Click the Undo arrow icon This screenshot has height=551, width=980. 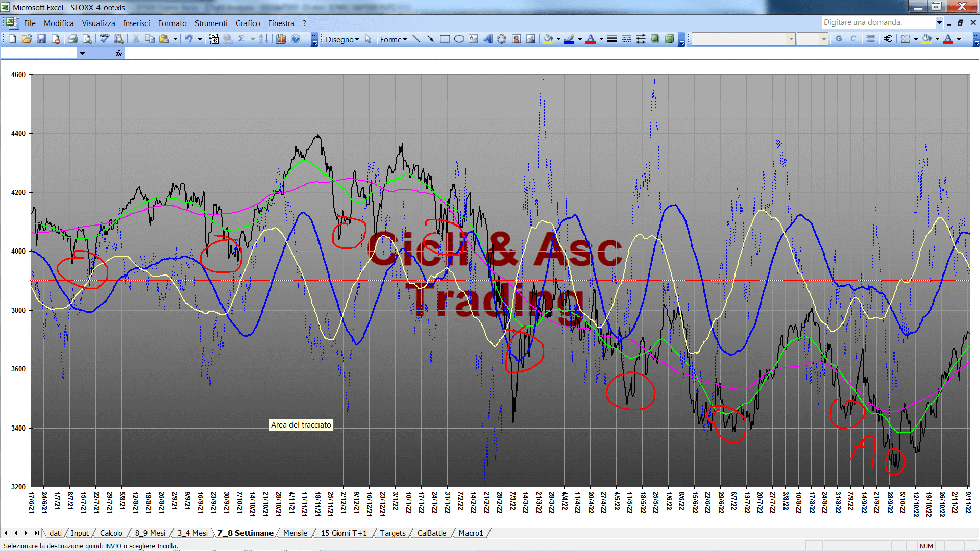tap(189, 39)
